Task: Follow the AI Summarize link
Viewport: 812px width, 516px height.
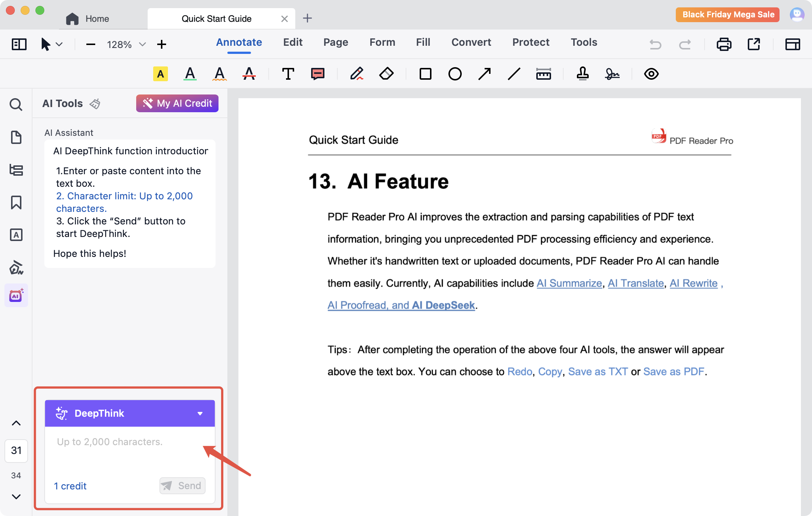Action: (x=569, y=283)
